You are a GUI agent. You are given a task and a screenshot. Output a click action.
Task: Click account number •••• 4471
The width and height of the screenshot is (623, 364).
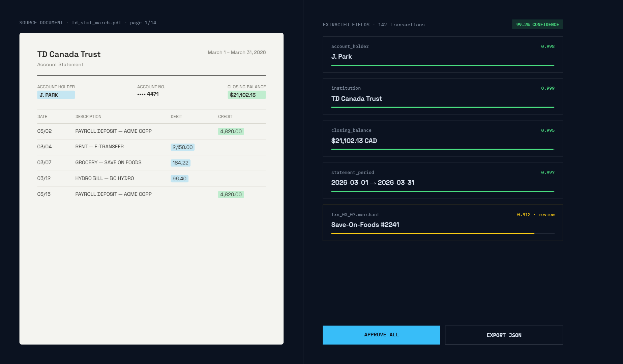[x=148, y=94]
